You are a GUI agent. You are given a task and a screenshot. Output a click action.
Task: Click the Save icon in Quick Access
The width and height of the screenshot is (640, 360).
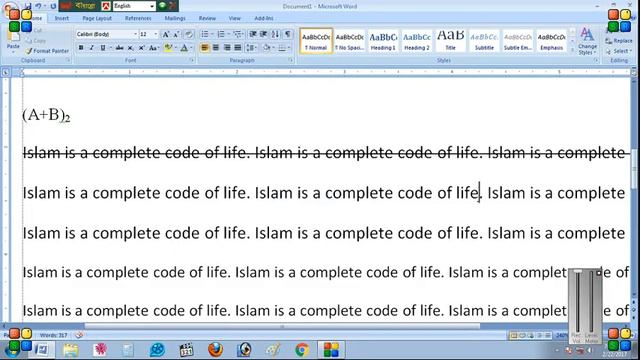pyautogui.click(x=28, y=6)
